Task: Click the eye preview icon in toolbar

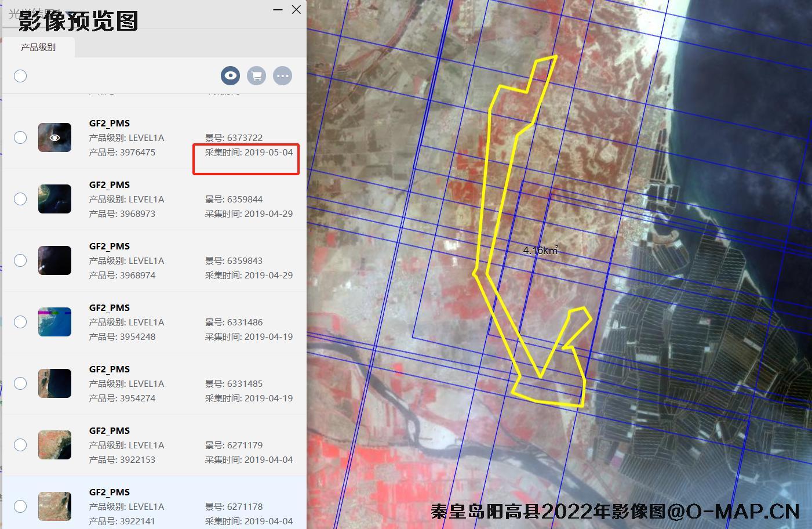Action: [x=230, y=75]
